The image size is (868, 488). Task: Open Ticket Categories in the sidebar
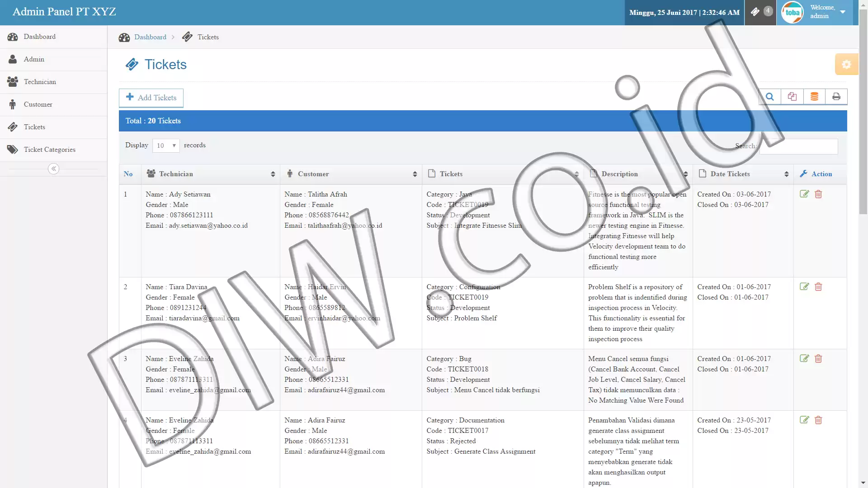point(53,150)
